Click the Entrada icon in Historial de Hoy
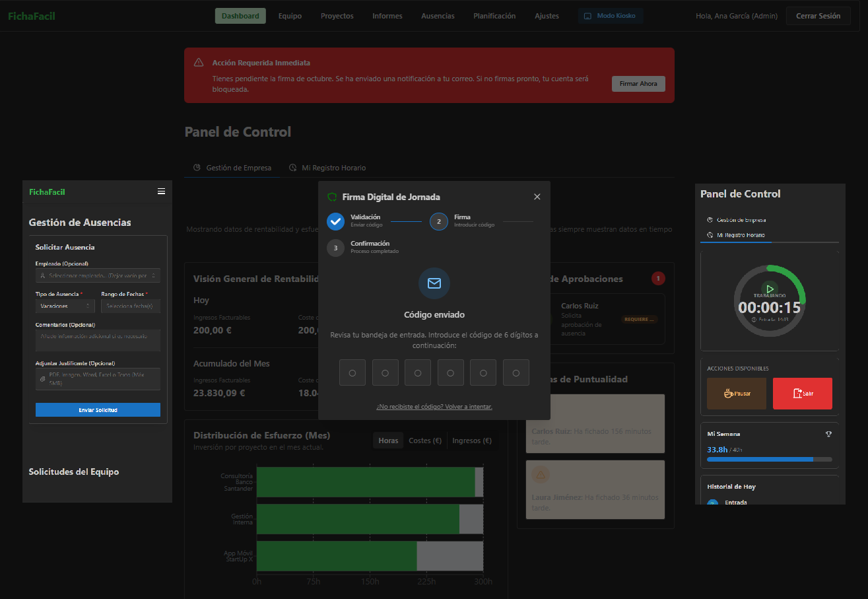 point(712,502)
